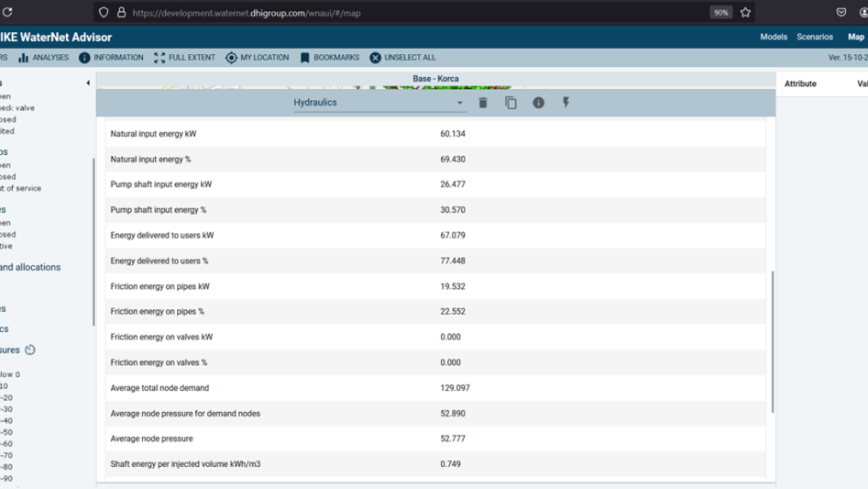Click Unselect All in the toolbar

[403, 58]
